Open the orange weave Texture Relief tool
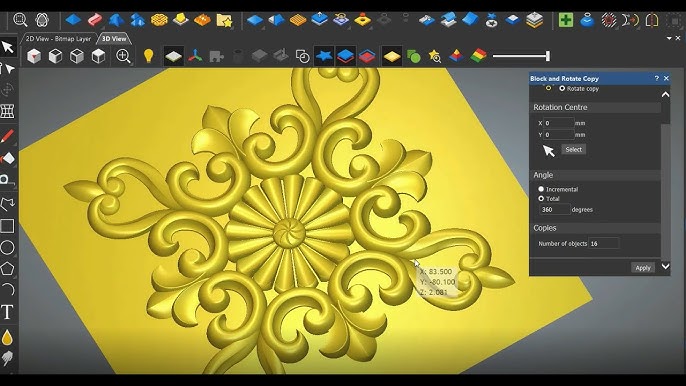 tap(159, 20)
